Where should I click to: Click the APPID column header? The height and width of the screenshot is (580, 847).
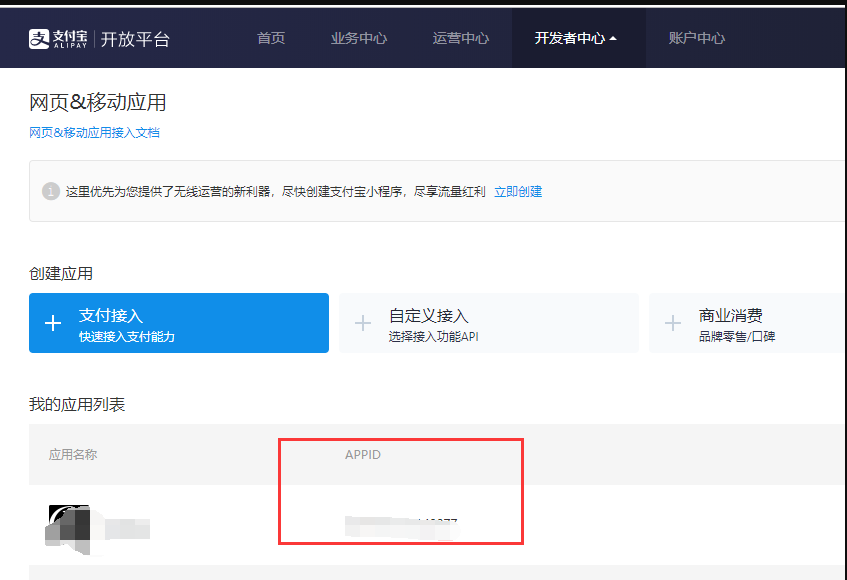pyautogui.click(x=363, y=455)
